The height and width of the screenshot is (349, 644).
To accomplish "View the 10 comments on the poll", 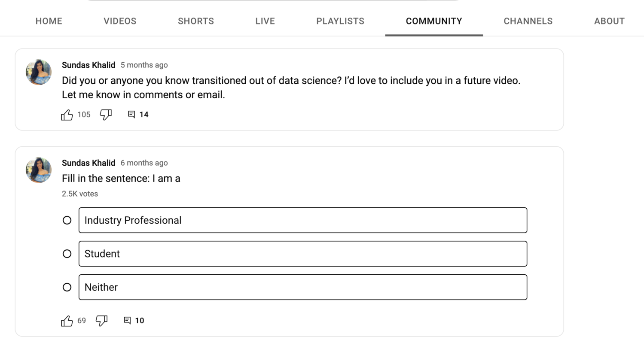I will tap(127, 320).
